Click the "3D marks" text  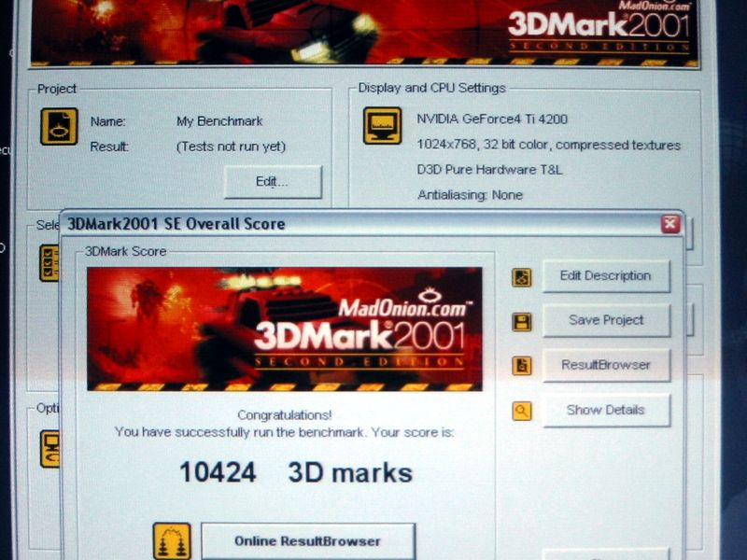click(350, 473)
